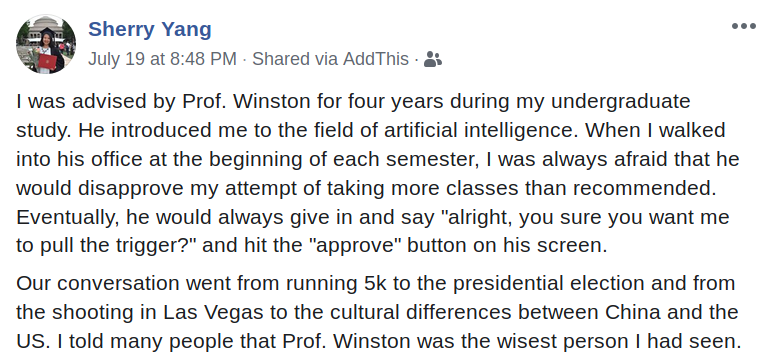Visit Sherry Yang's profile name link
Screen dimensions: 766x362
(x=149, y=30)
